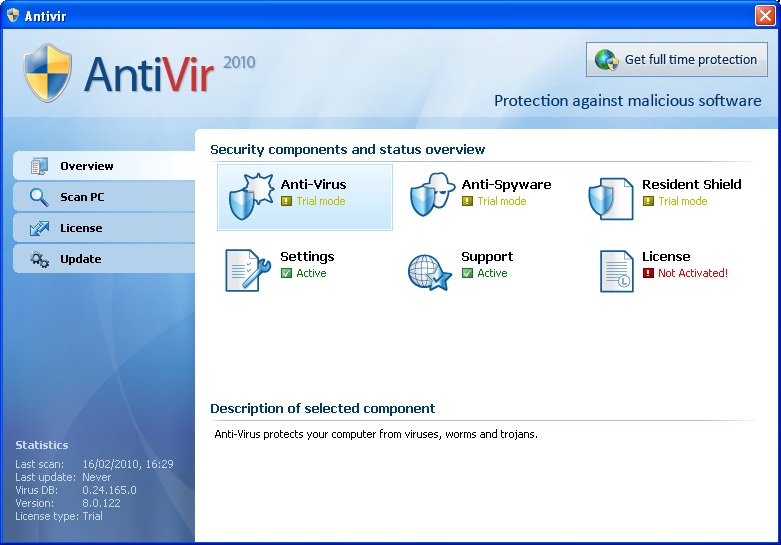
Task: Click the Anti-Virus shield burst icon
Action: [x=252, y=197]
